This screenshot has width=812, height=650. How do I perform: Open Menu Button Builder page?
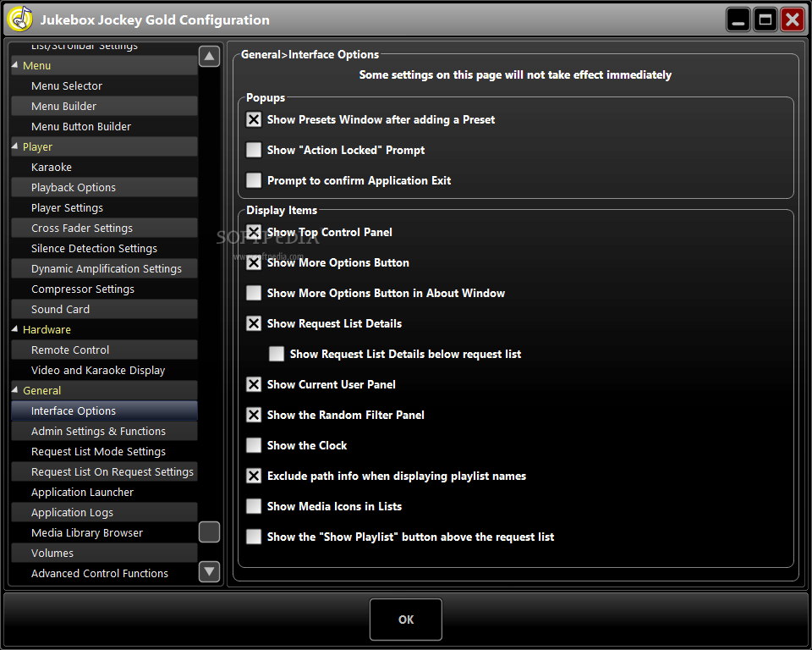pyautogui.click(x=104, y=126)
